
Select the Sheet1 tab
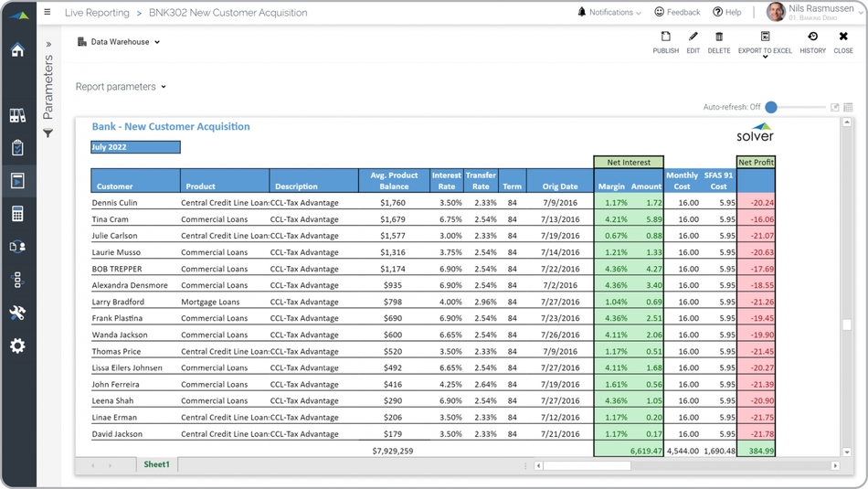tap(156, 464)
